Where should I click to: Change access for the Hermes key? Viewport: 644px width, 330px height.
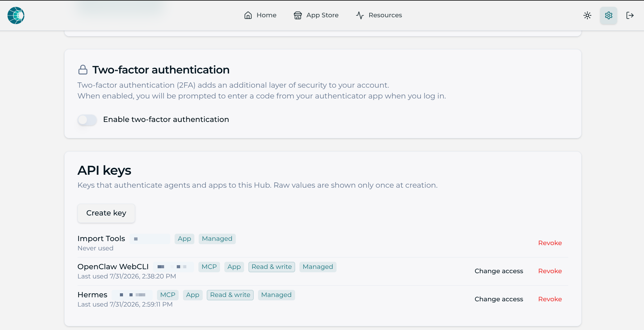(x=499, y=299)
